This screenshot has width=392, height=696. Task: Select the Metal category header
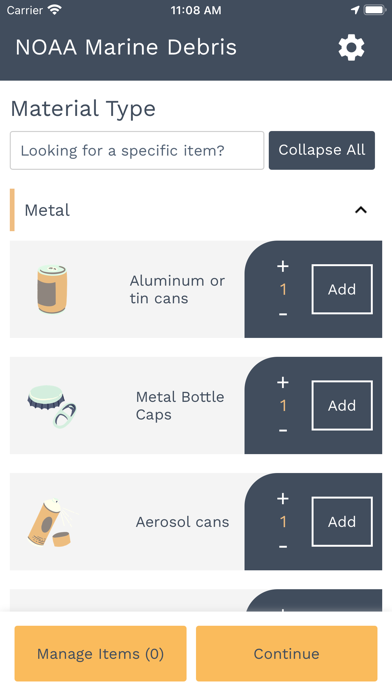pyautogui.click(x=196, y=210)
